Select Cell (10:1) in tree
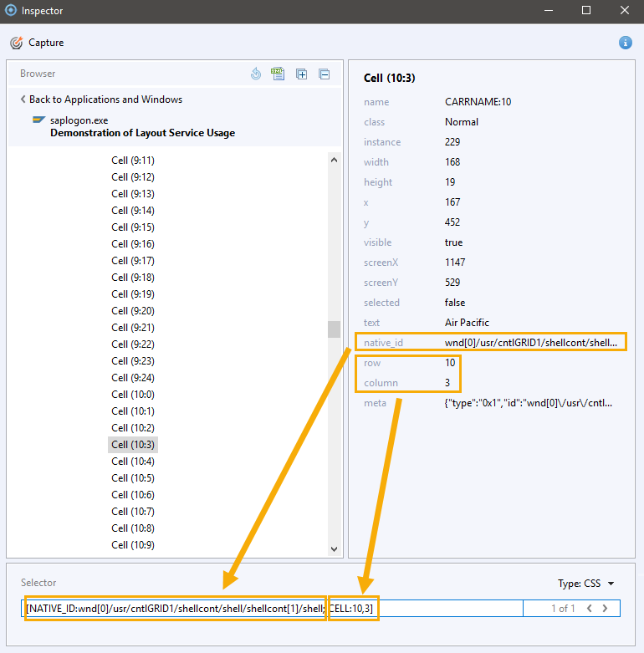The image size is (644, 653). pyautogui.click(x=133, y=411)
